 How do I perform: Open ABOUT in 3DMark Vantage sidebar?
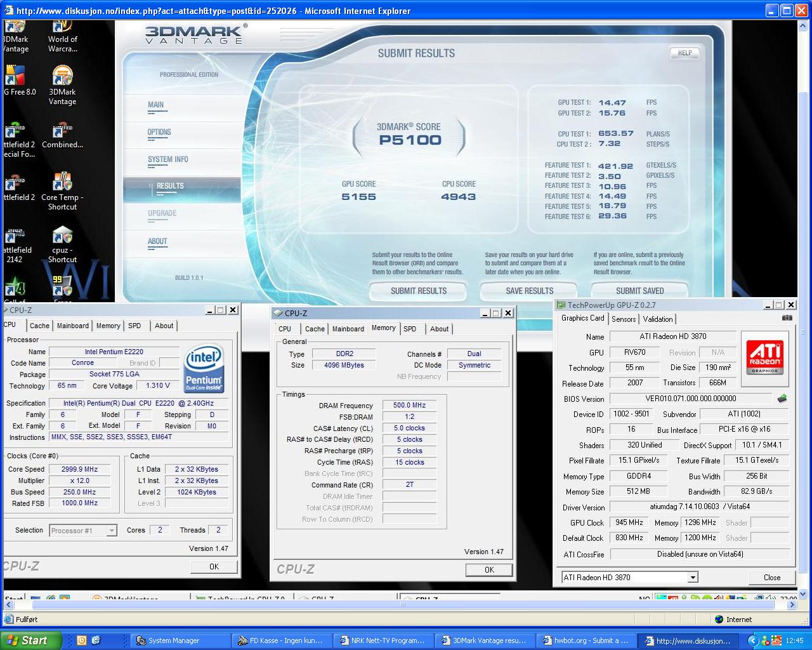coord(157,241)
